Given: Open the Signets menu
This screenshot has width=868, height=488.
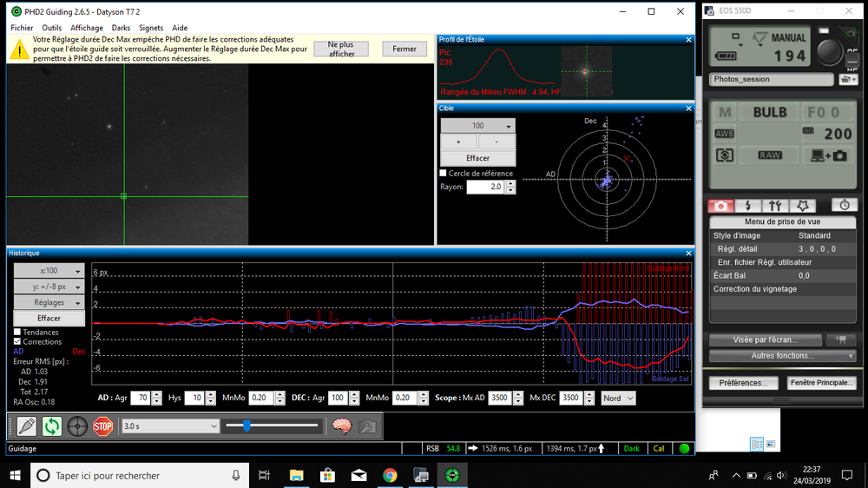Looking at the screenshot, I should point(151,28).
